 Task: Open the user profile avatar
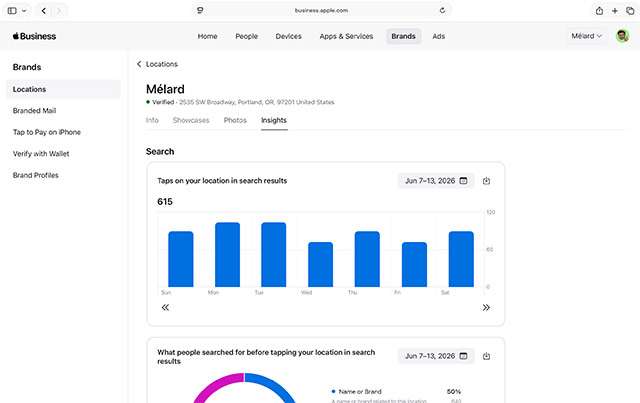(x=622, y=36)
